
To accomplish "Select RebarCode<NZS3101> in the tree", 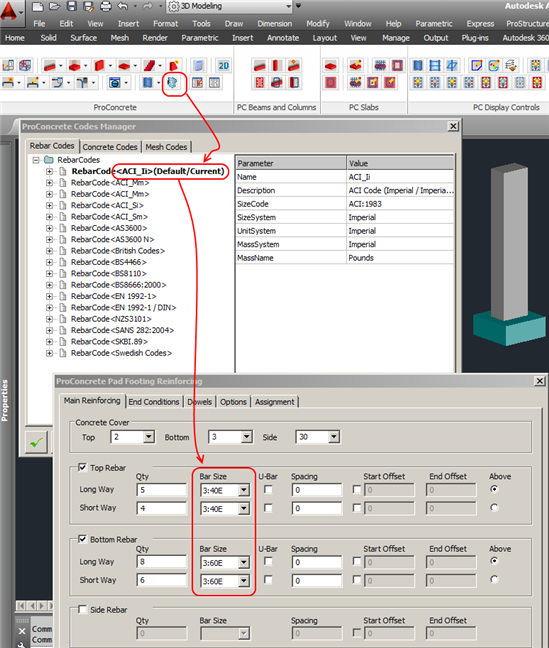I will click(x=111, y=319).
